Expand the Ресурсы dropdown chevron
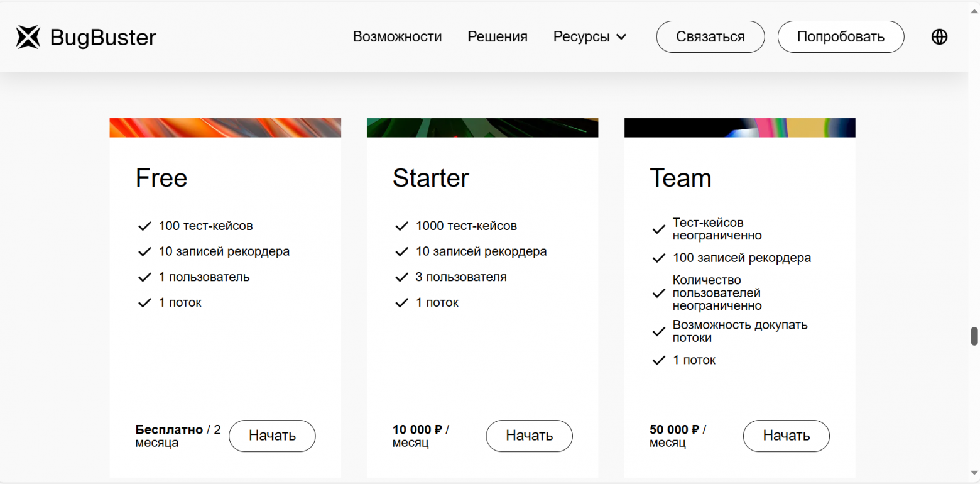This screenshot has width=980, height=484. (x=621, y=37)
